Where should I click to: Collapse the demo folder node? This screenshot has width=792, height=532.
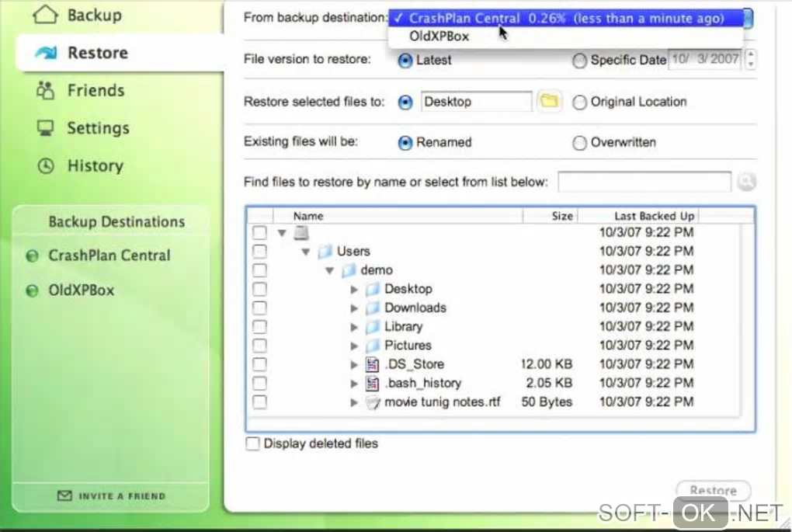(x=329, y=270)
